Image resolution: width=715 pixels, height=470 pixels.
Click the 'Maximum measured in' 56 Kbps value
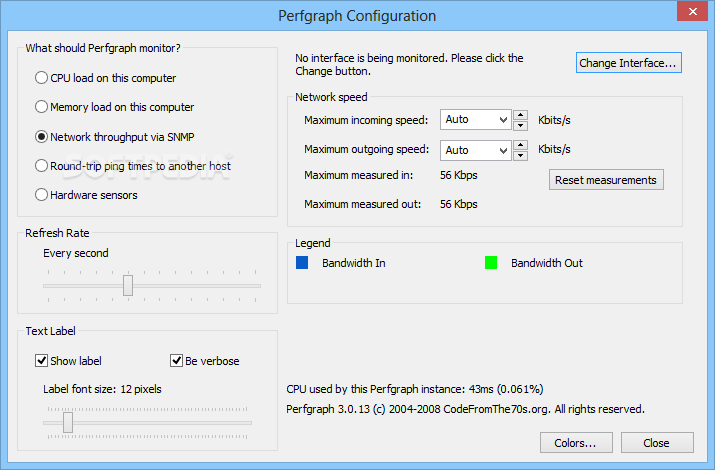[459, 175]
